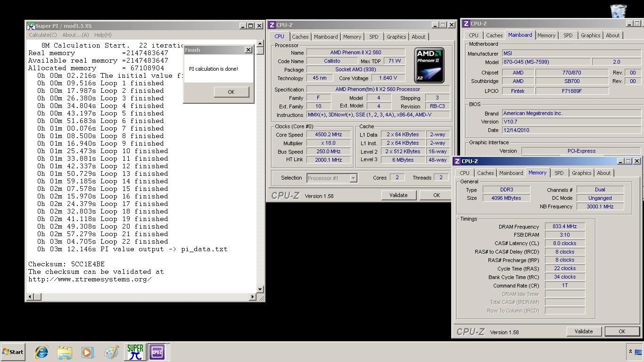
Task: Click the CPU-Z Z icon in the CPU window title
Action: point(272,25)
